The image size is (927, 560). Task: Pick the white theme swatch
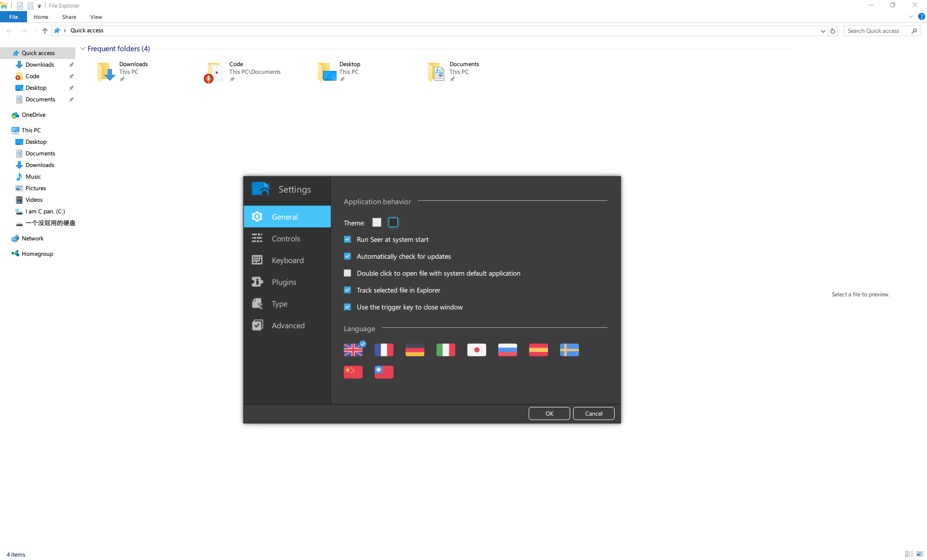pos(377,223)
